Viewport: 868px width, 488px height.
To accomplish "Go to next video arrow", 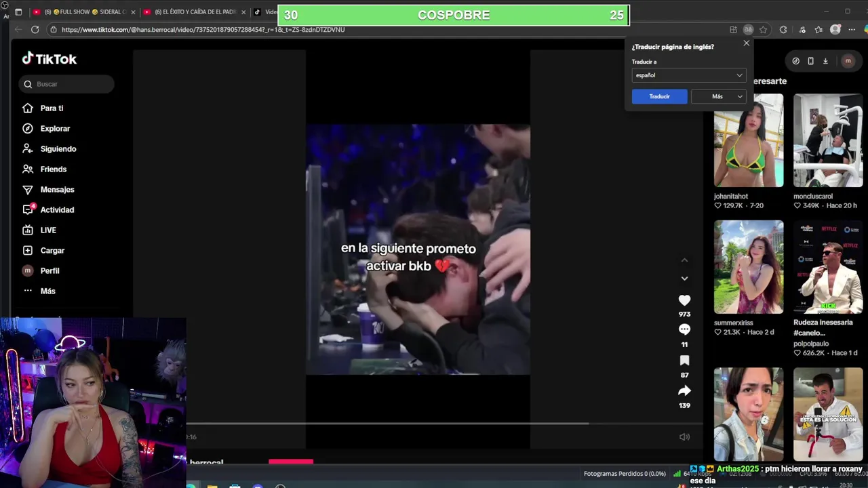I will 684,279.
